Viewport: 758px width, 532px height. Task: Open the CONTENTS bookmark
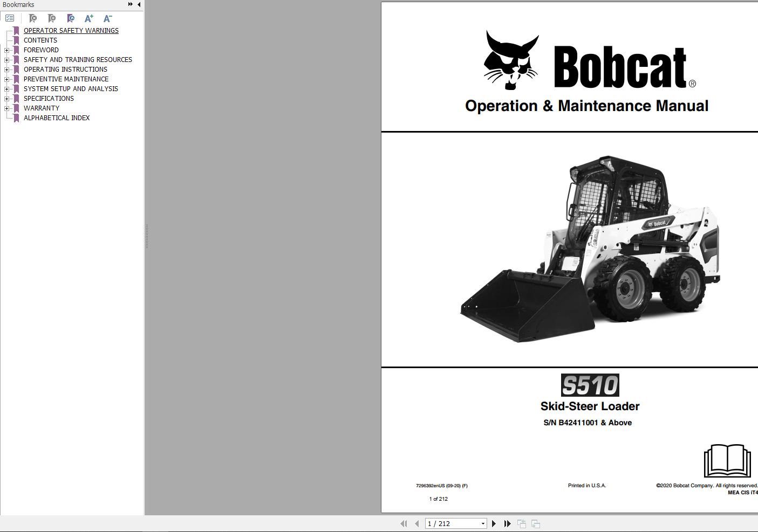(40, 40)
